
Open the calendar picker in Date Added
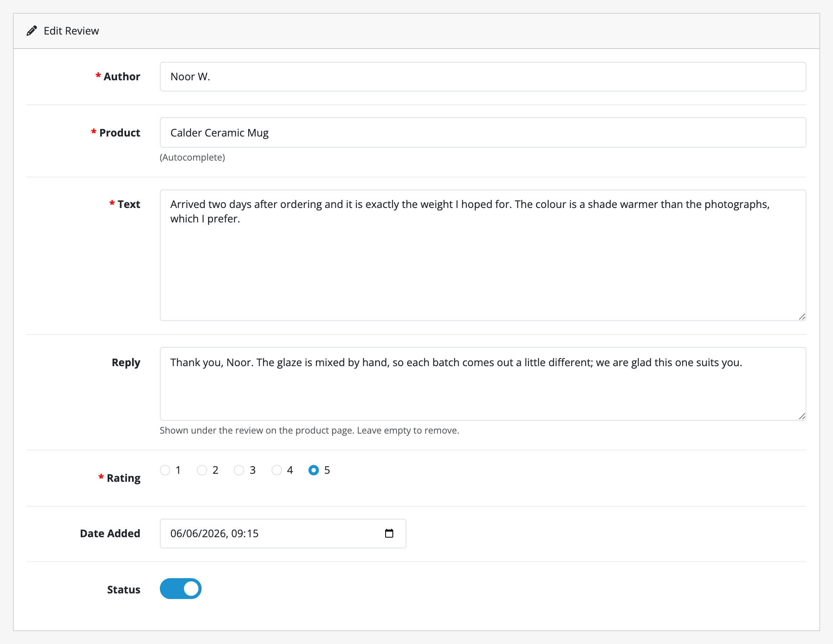coord(389,533)
